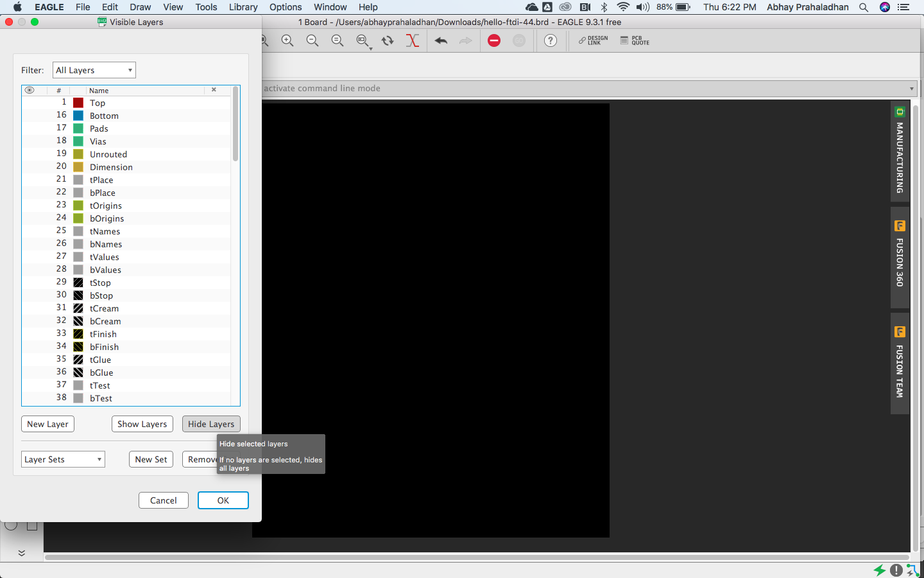Click the routing icon in the bottom right corner

[x=912, y=570]
